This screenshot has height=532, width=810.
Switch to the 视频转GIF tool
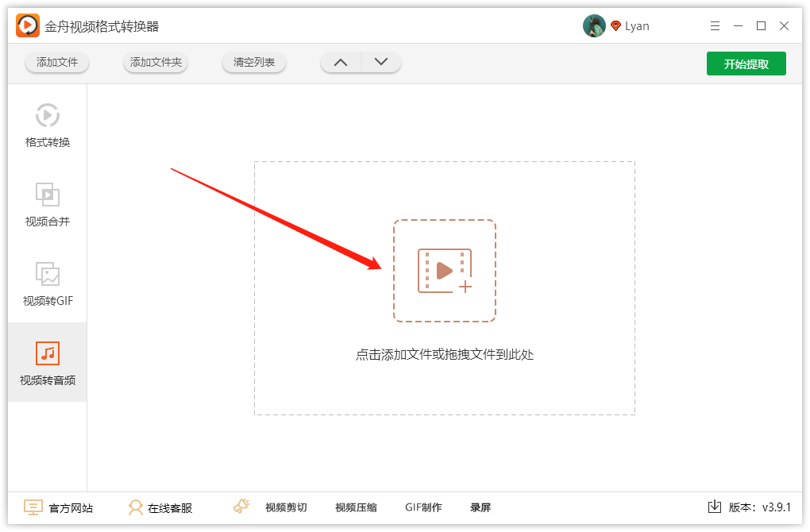click(x=48, y=283)
